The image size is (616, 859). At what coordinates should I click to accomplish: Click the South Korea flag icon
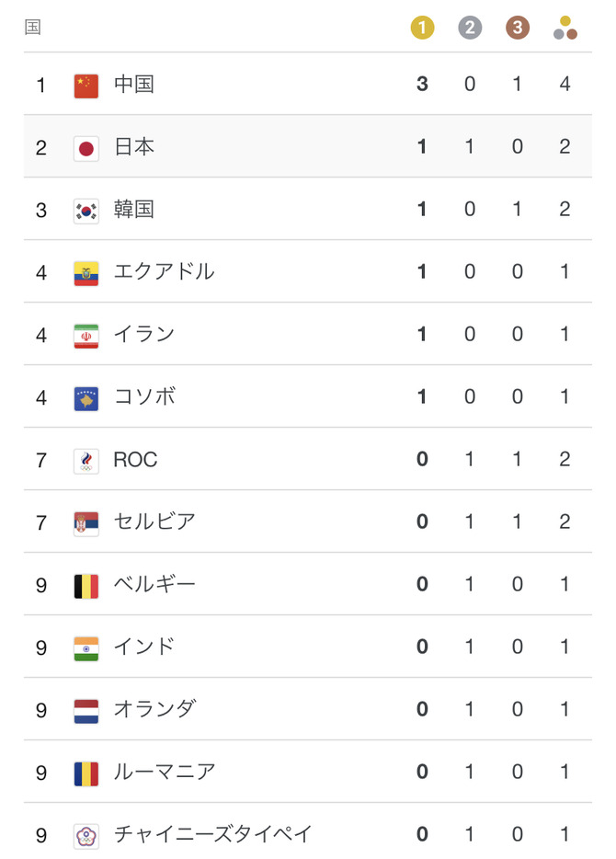(x=86, y=211)
